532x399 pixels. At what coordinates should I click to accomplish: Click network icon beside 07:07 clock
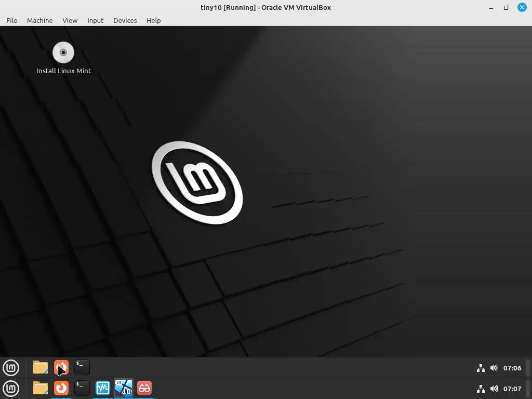tap(481, 389)
